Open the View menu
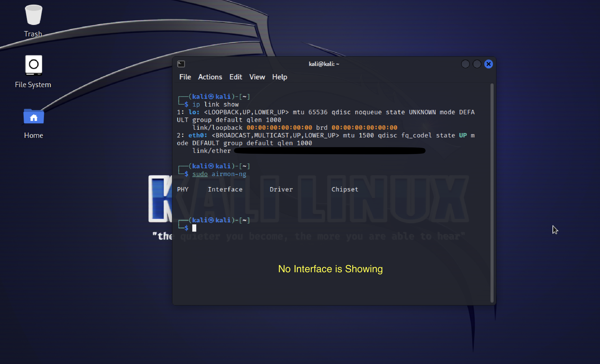Screen dimensions: 600x364 (257, 77)
